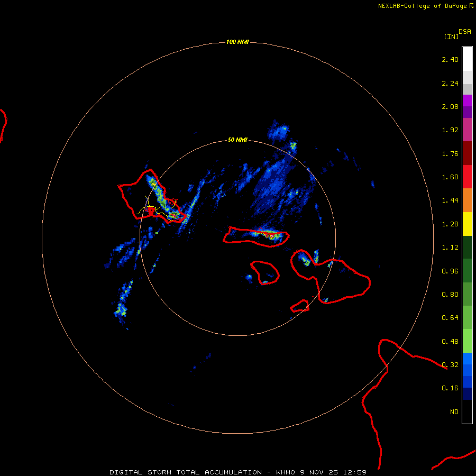
Task: Click the 2.08 legend value
Action: [x=450, y=106]
